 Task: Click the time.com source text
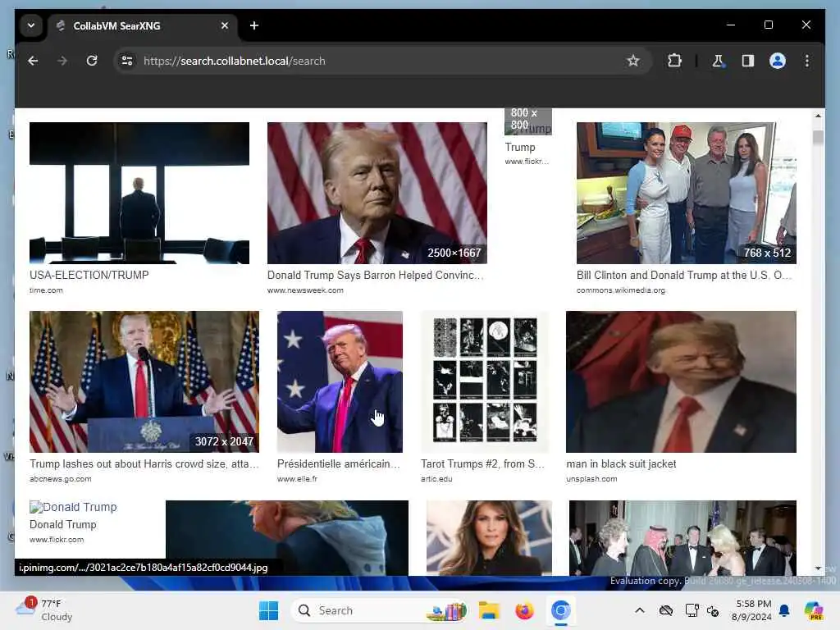[x=46, y=290]
